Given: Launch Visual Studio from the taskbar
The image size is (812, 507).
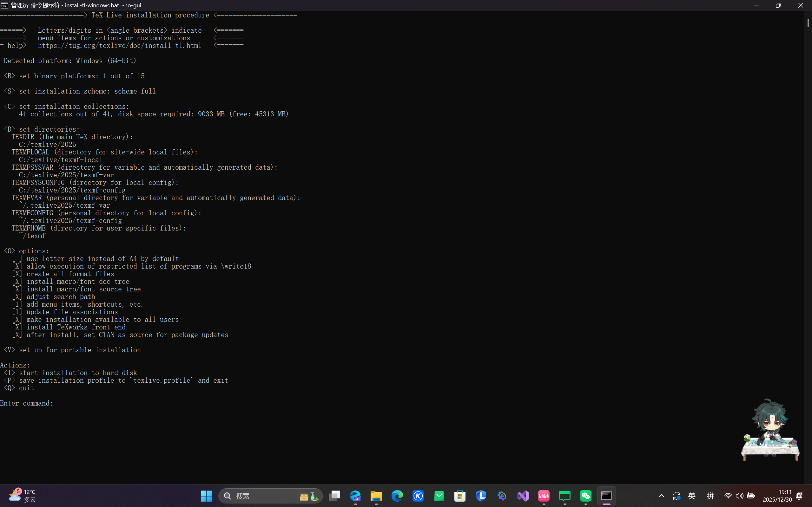Looking at the screenshot, I should 523,496.
